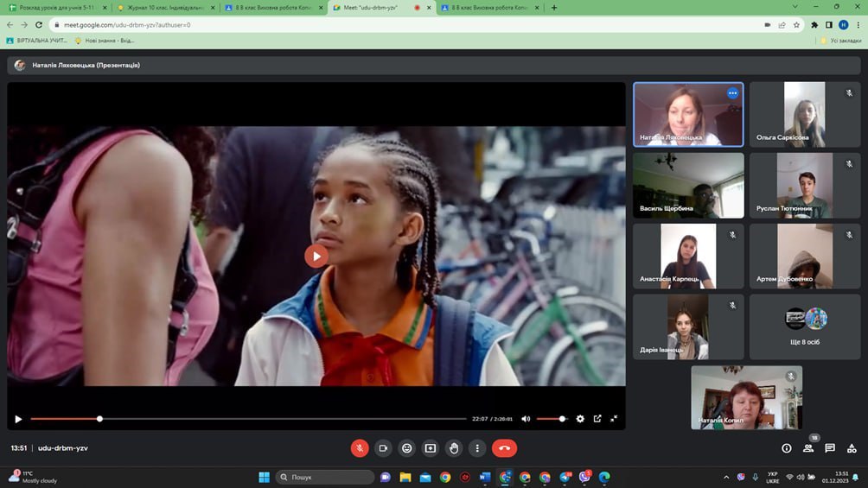This screenshot has height=488, width=868.
Task: Click the taskbar search box 'Пошук'
Action: [325, 477]
